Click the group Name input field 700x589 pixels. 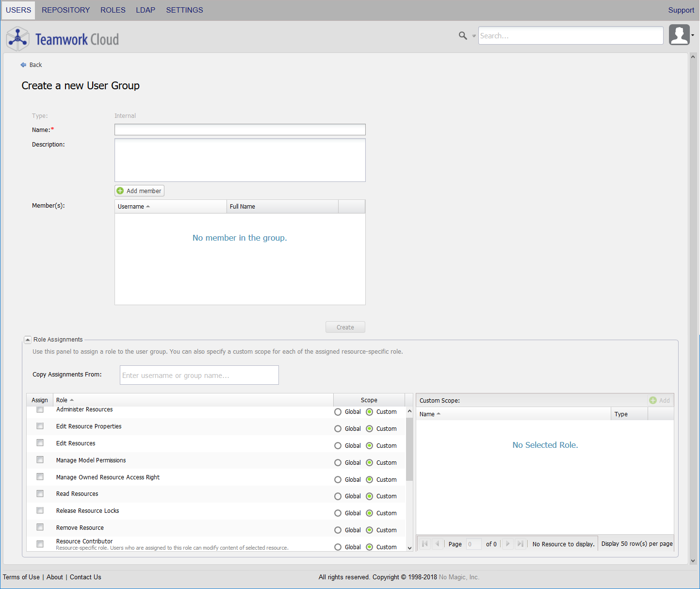(240, 130)
